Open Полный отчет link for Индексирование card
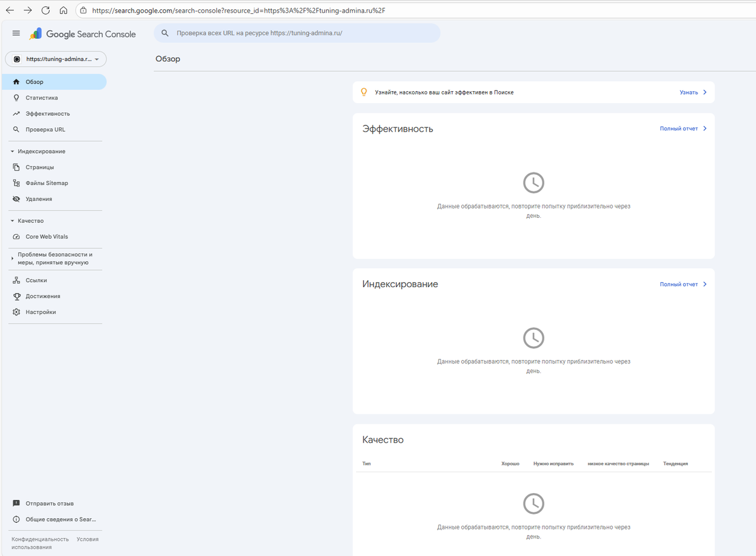756x556 pixels. (683, 284)
